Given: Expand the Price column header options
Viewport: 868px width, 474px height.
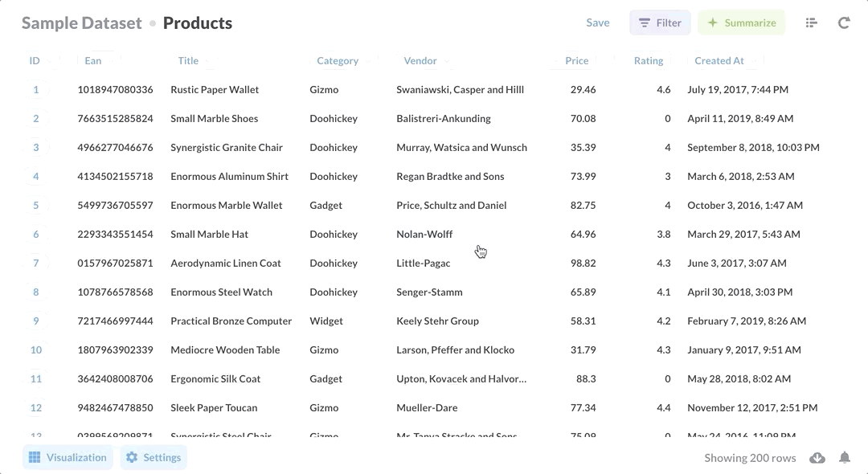Looking at the screenshot, I should tap(576, 61).
